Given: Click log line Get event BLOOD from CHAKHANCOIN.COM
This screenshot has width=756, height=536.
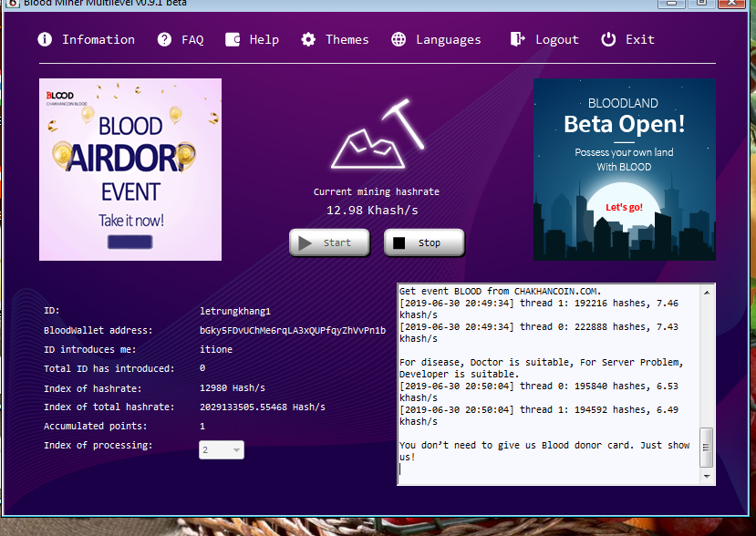Looking at the screenshot, I should [500, 291].
